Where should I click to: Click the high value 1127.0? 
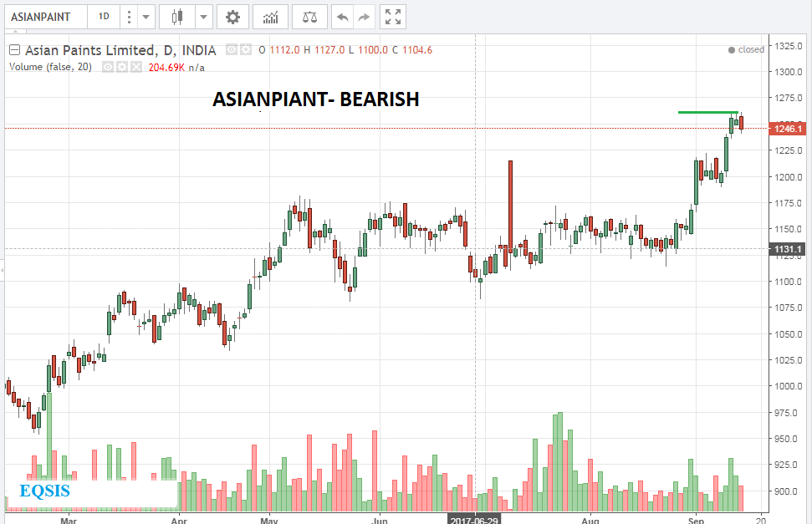329,50
